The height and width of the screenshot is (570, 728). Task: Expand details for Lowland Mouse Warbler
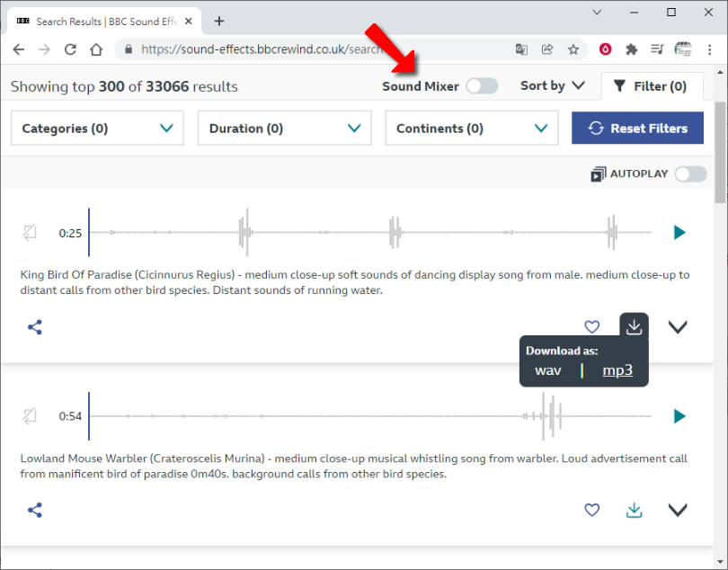678,510
